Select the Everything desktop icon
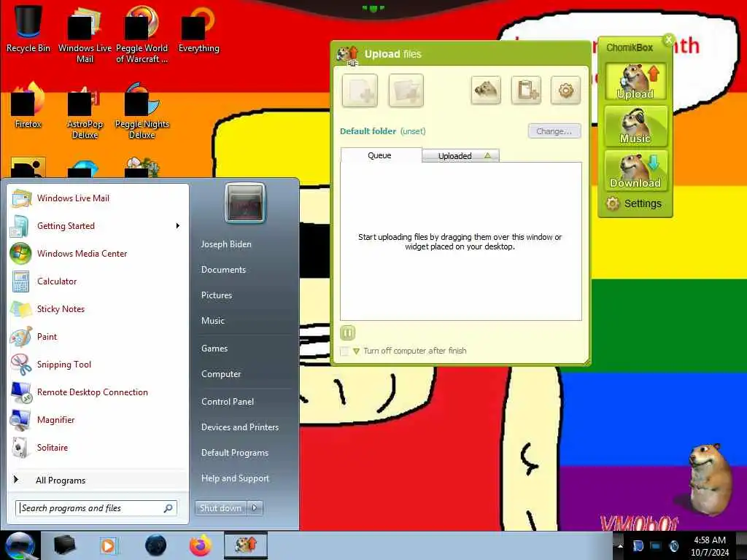 pos(198,28)
